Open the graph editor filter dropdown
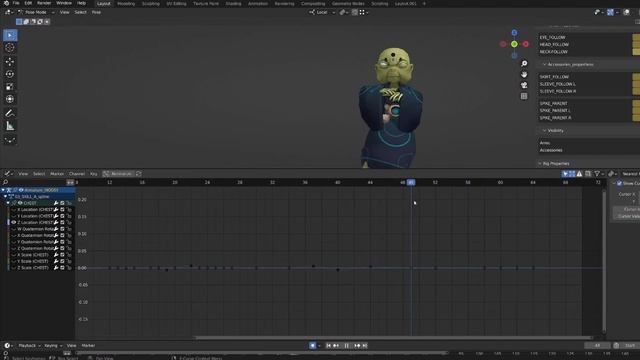This screenshot has width=640, height=360. 599,174
